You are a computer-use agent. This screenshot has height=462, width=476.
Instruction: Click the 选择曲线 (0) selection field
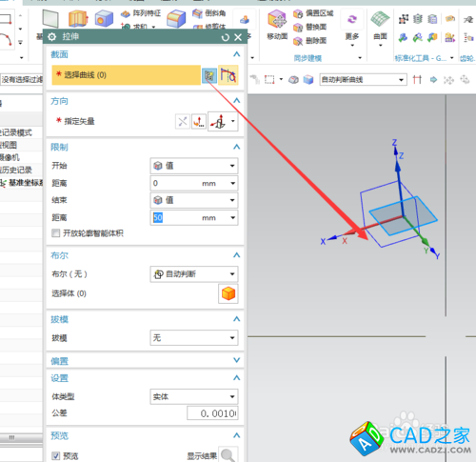(126, 75)
